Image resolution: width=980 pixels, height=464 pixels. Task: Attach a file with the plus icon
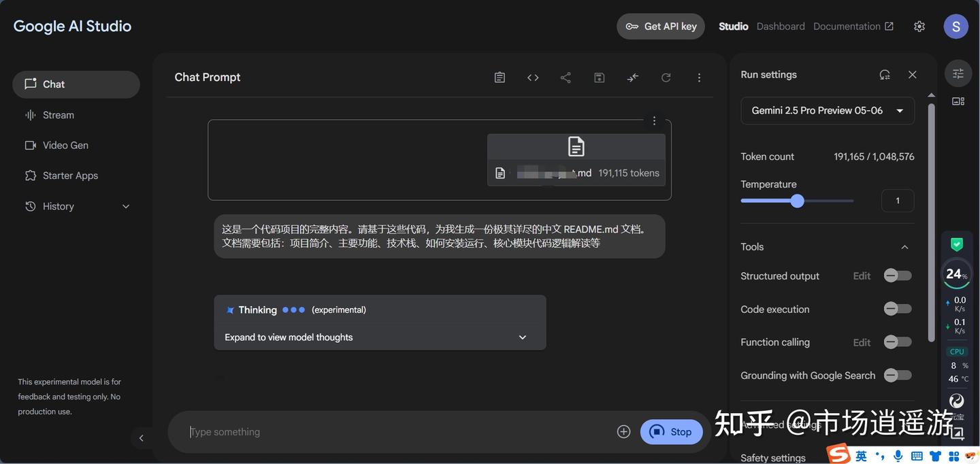(623, 431)
